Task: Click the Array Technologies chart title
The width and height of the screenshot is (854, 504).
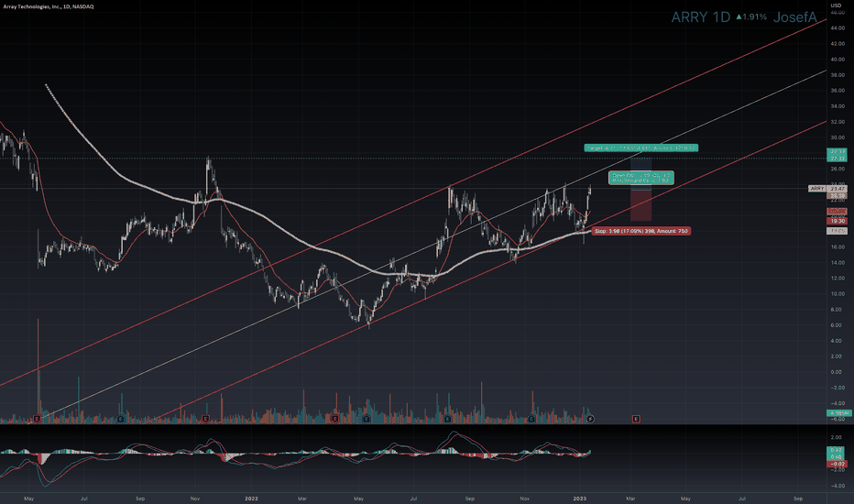Action: click(49, 6)
